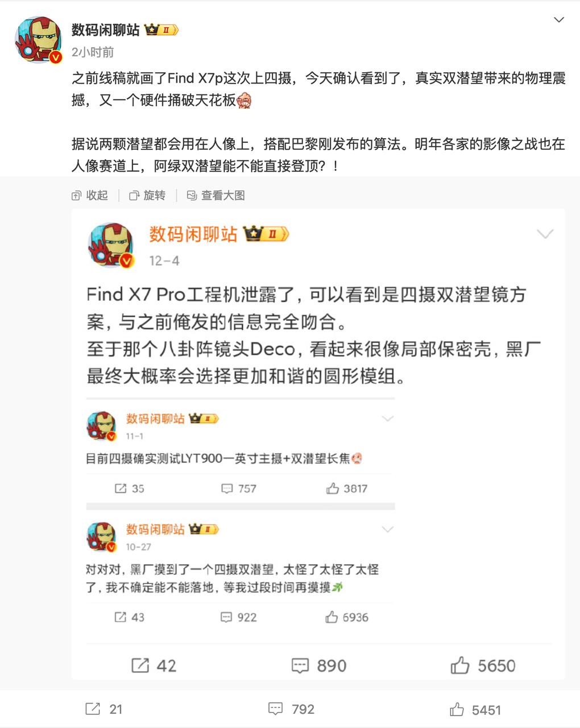The height and width of the screenshot is (728, 580).
Task: Click the comment icon showing 922
Action: point(226,617)
